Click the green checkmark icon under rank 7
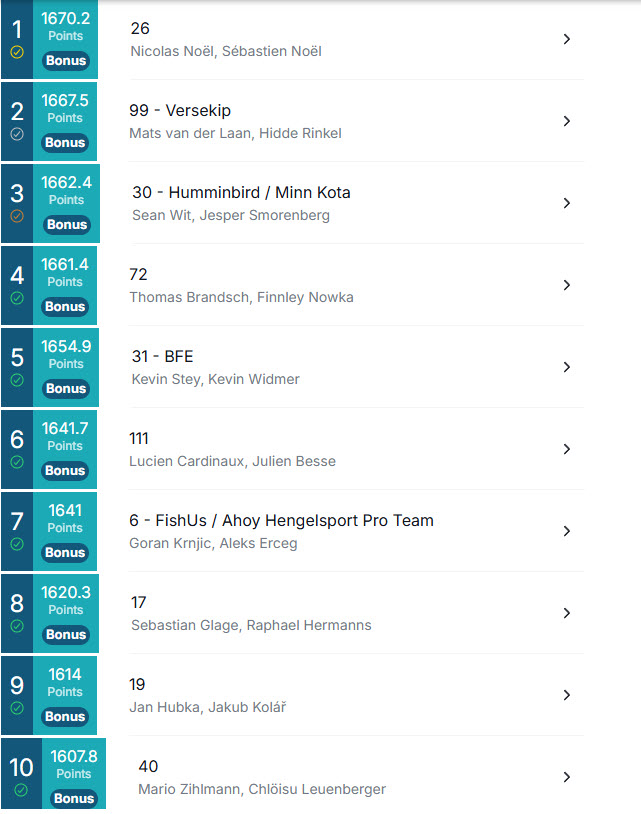This screenshot has width=641, height=814. pos(17,544)
